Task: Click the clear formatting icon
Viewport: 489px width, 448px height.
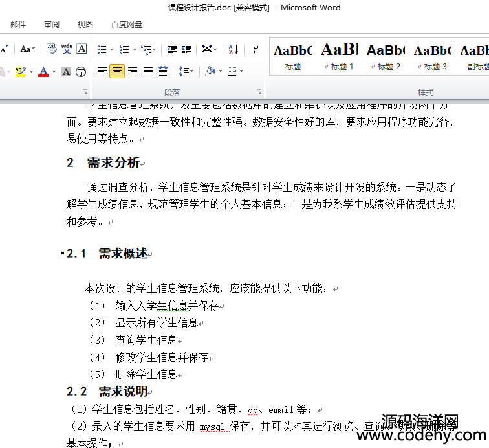Action: point(52,49)
